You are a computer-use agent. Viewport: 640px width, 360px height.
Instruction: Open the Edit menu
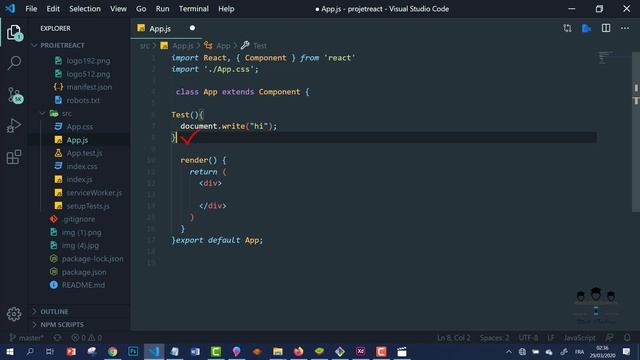pos(53,9)
